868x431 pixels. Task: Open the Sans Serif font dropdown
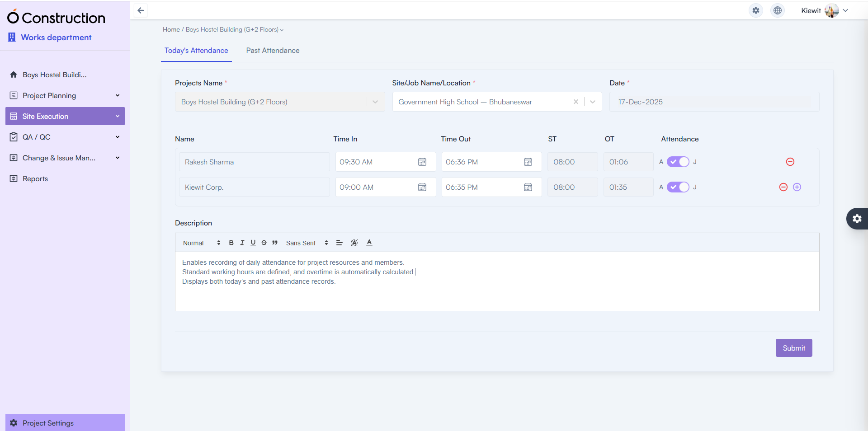coord(307,243)
